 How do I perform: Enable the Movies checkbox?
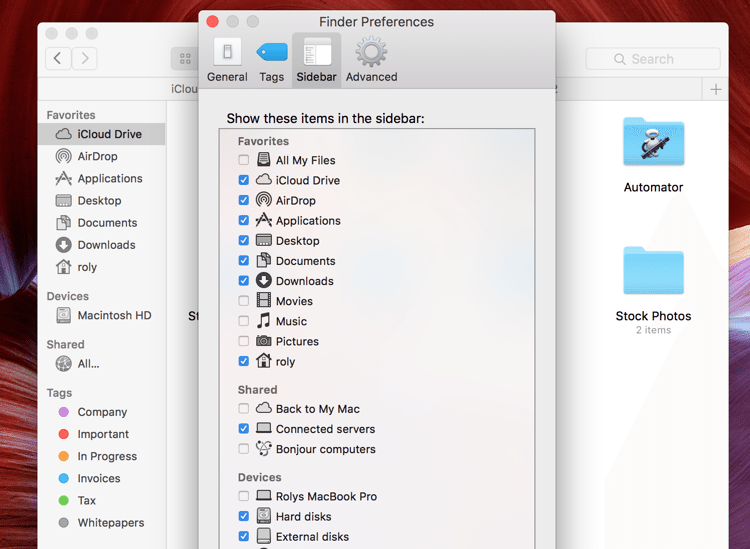pos(243,301)
